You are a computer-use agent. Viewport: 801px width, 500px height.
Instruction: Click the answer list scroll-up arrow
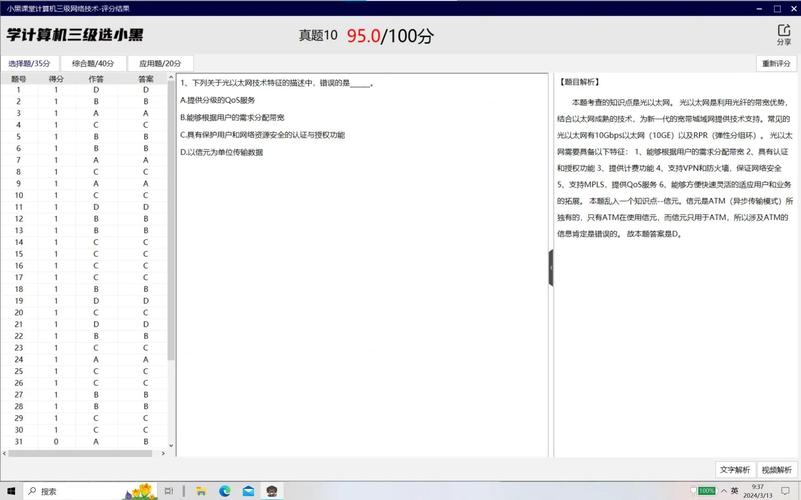pyautogui.click(x=171, y=78)
